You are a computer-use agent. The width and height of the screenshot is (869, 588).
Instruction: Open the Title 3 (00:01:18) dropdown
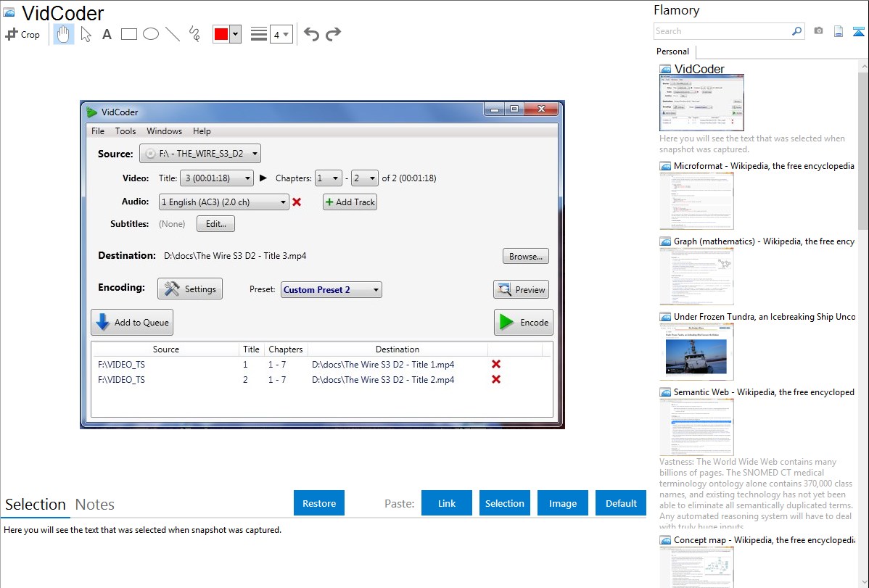(x=217, y=178)
